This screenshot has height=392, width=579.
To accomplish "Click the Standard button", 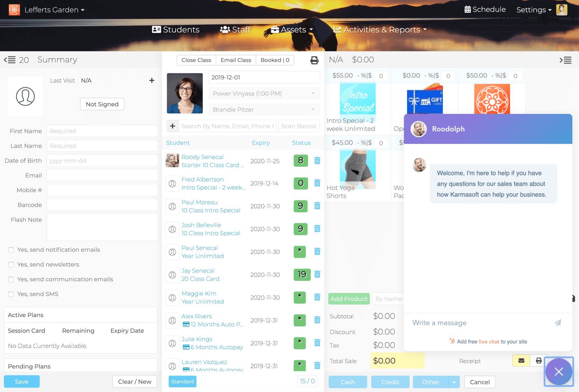I will pos(182,381).
